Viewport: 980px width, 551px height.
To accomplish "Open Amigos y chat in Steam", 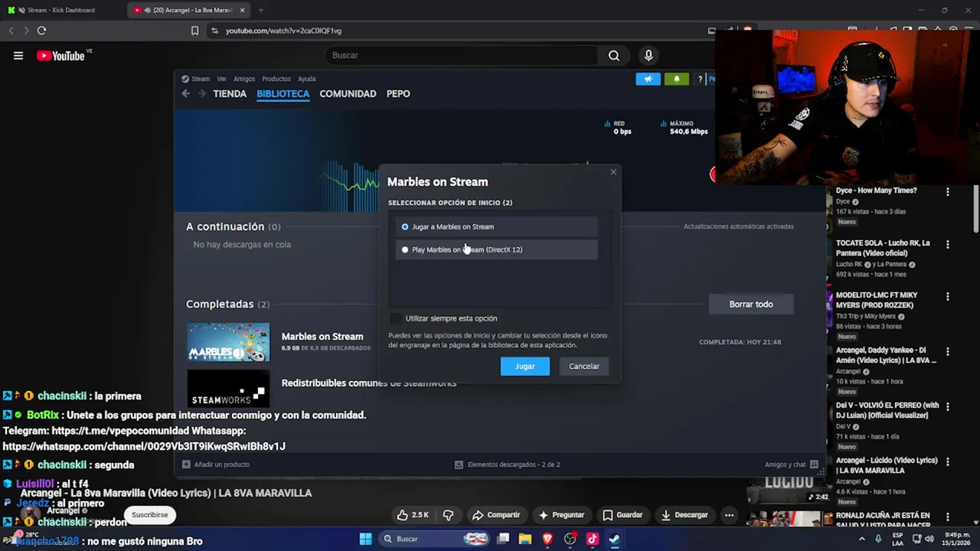I will [792, 465].
